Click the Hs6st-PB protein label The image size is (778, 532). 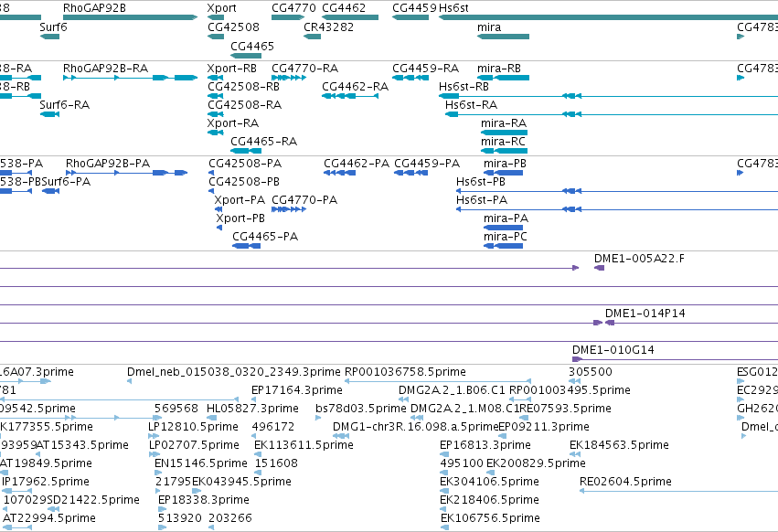[x=481, y=182]
